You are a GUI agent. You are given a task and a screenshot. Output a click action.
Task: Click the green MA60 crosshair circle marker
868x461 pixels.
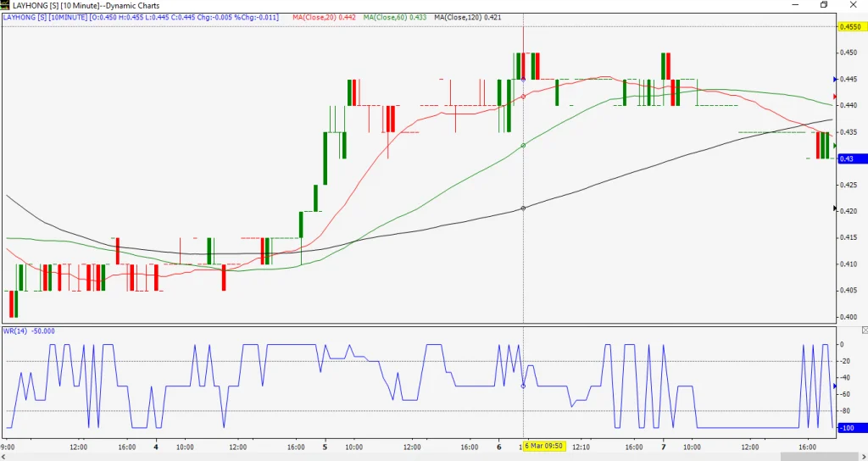tap(524, 146)
